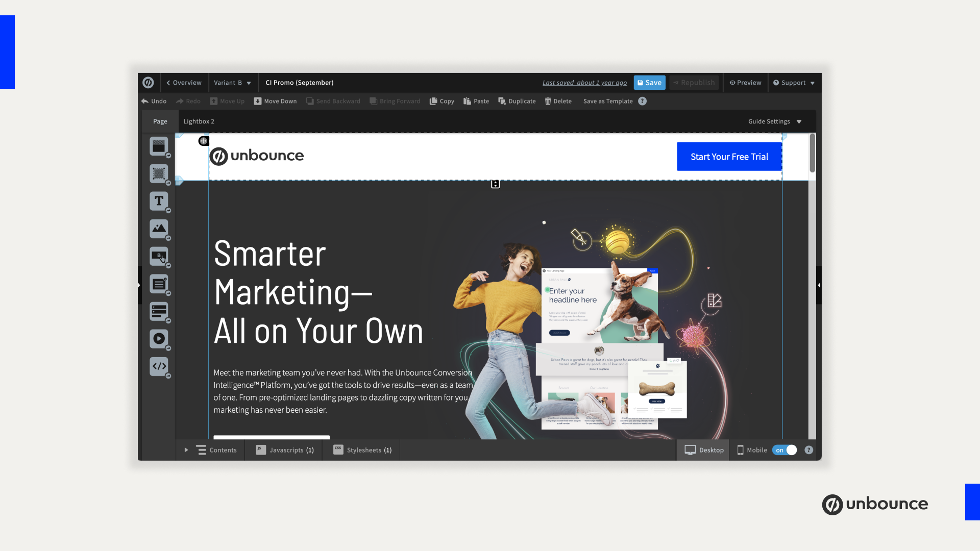This screenshot has width=980, height=551.
Task: Select the Image widget tool
Action: (159, 229)
